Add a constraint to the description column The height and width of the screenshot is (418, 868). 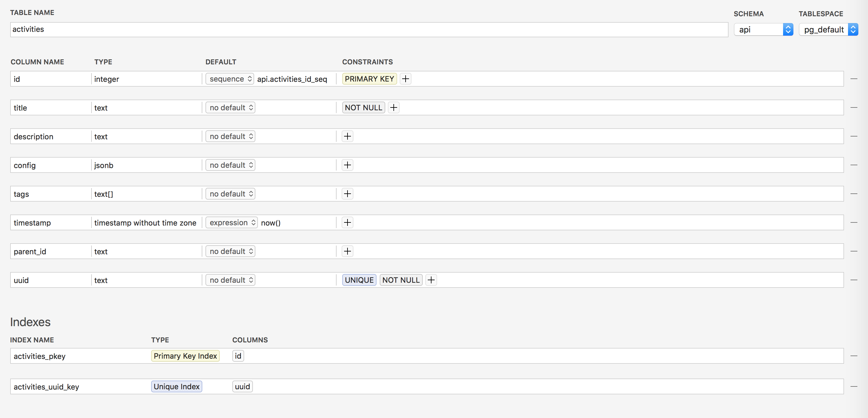point(348,136)
